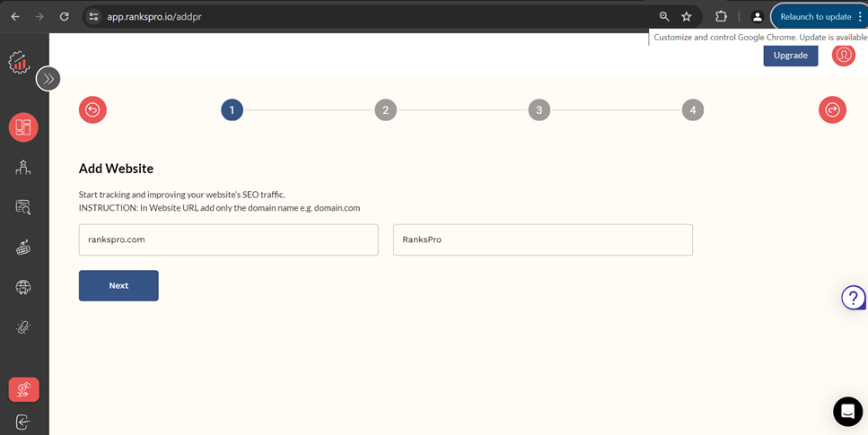Click the browser back arrow
868x435 pixels.
point(15,17)
